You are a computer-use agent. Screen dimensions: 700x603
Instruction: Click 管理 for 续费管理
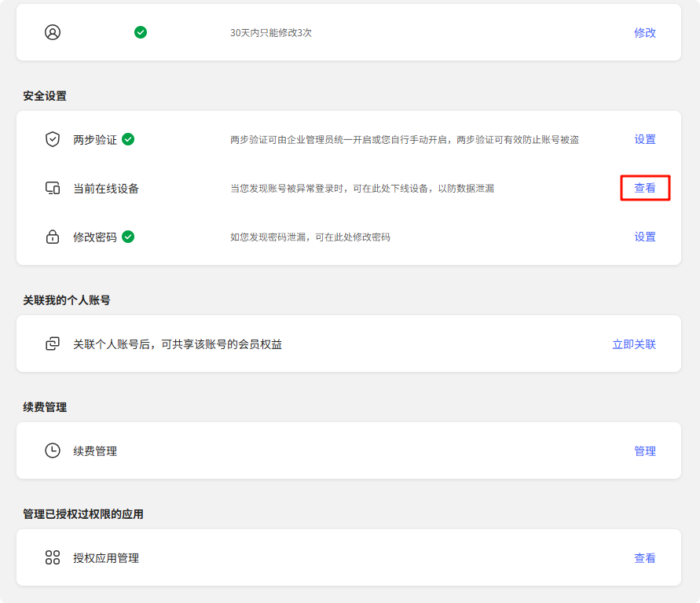point(645,451)
